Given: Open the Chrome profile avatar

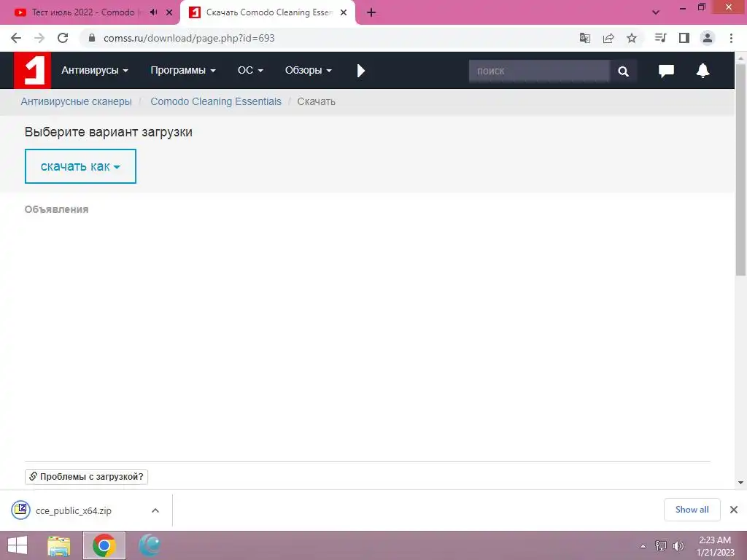Looking at the screenshot, I should tap(708, 38).
